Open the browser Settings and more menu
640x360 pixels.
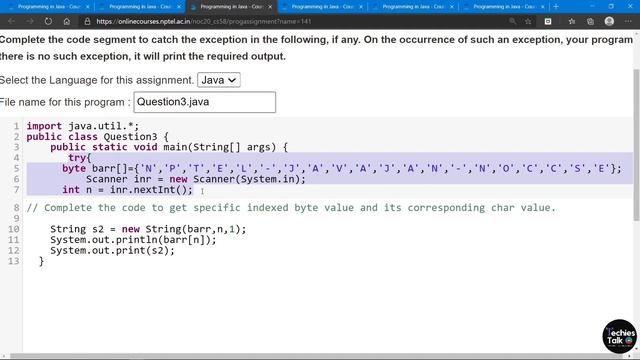coord(628,21)
